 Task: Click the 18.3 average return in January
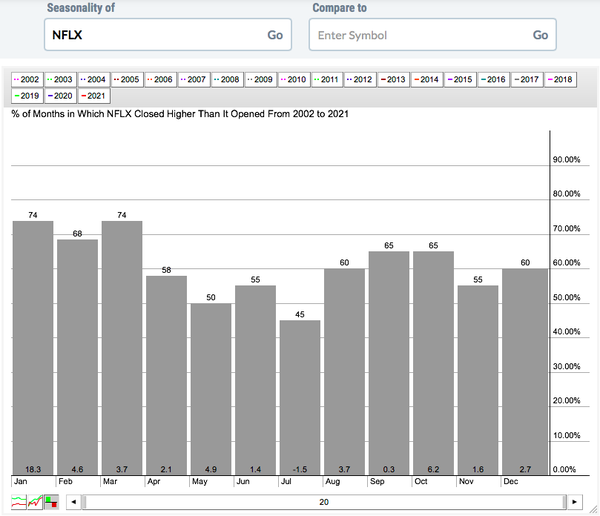point(33,469)
